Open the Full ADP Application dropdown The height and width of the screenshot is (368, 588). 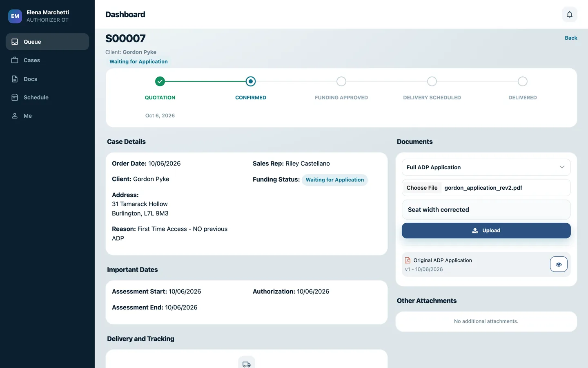(x=486, y=167)
